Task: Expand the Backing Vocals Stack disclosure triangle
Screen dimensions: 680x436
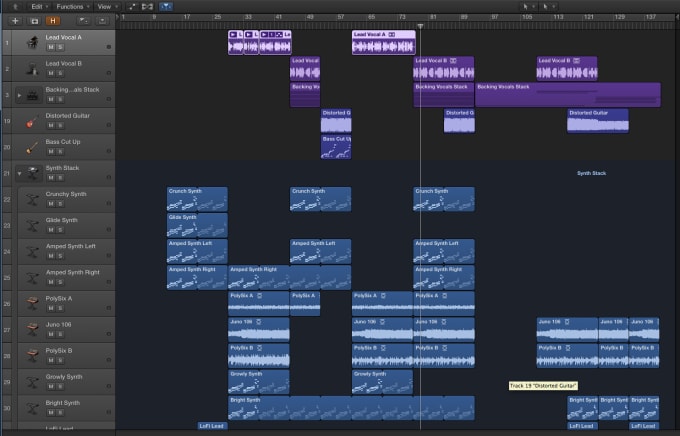Action: point(19,95)
